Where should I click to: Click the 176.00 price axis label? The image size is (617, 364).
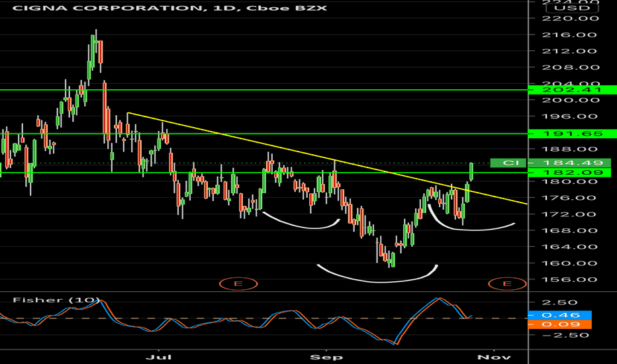570,197
